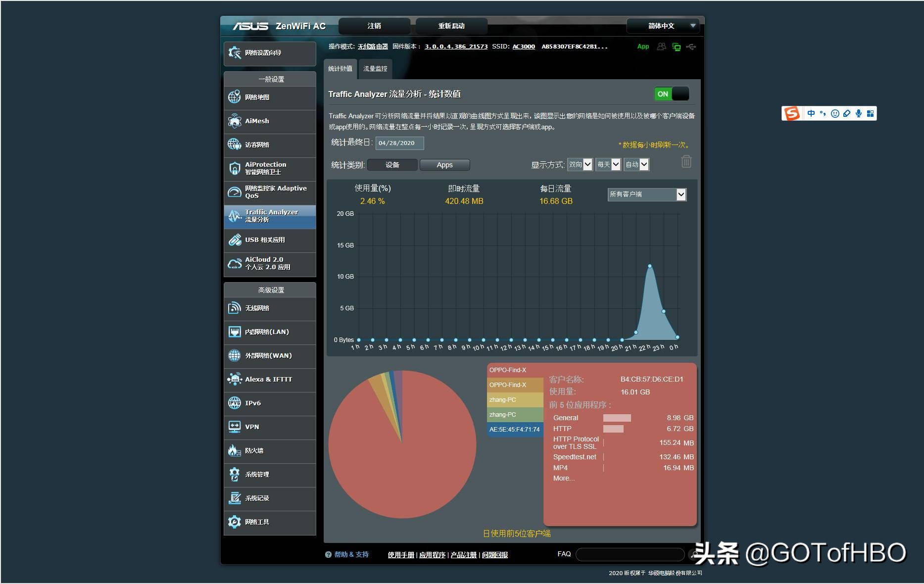
Task: Click the App link in header
Action: [x=643, y=47]
